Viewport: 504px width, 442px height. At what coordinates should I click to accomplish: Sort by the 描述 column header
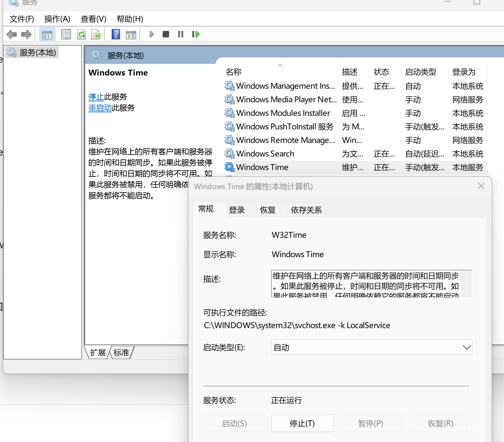pyautogui.click(x=354, y=72)
